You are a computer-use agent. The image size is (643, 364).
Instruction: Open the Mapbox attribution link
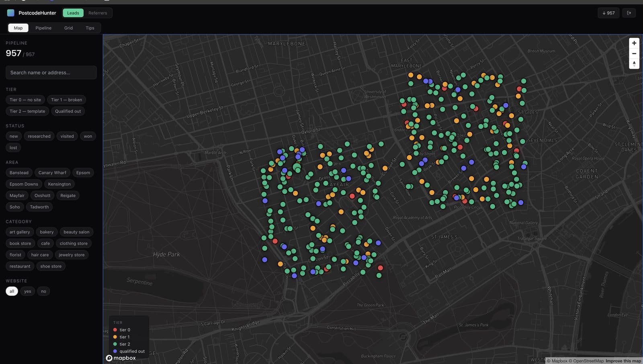point(557,361)
